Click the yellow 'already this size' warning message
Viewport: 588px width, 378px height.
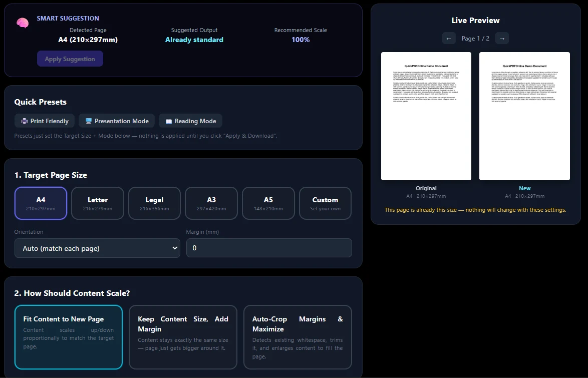475,210
